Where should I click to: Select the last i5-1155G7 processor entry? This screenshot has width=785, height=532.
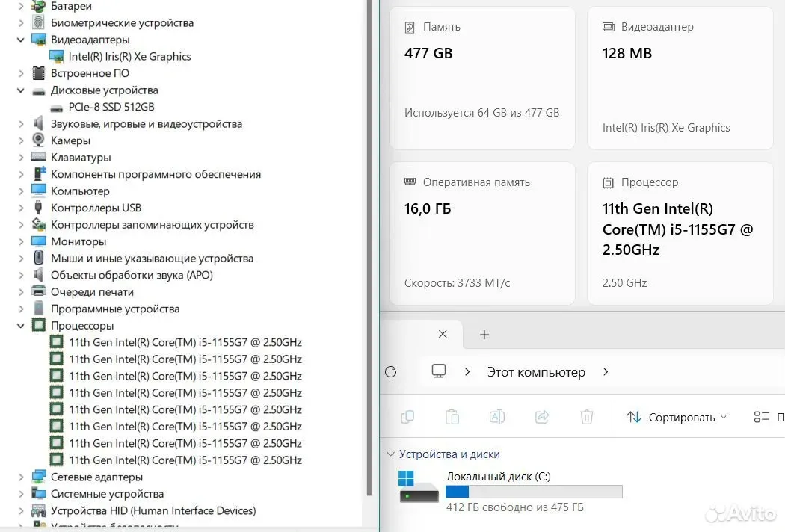point(185,460)
